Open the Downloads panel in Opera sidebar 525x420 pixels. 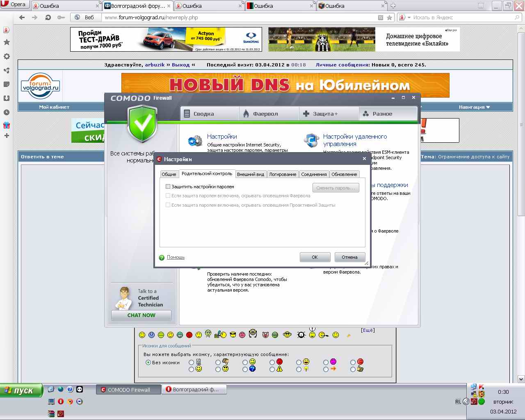point(7,98)
